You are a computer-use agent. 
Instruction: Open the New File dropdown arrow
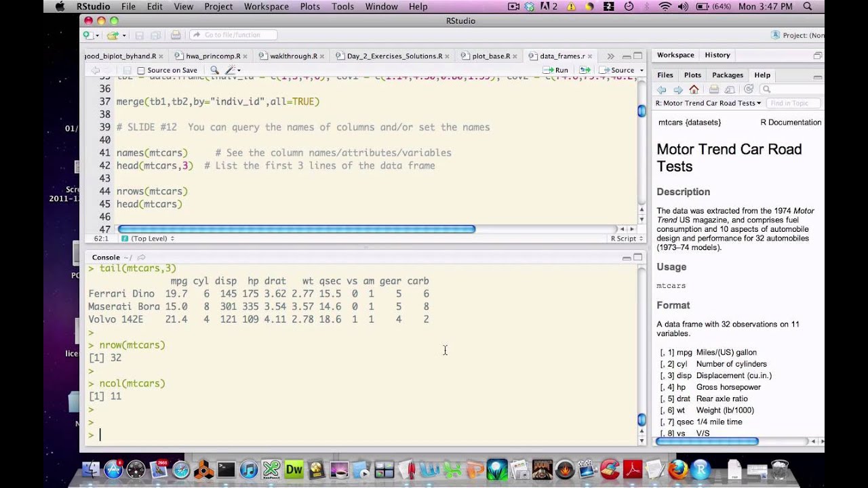[x=97, y=36]
